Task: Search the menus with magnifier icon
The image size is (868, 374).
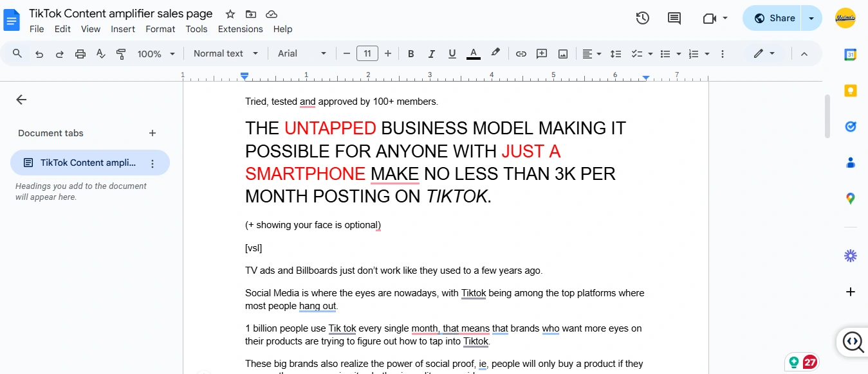Action: tap(17, 53)
